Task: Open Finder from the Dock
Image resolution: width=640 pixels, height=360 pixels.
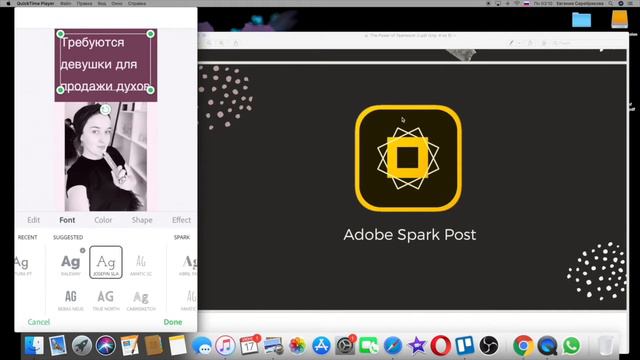Action: pos(34,346)
